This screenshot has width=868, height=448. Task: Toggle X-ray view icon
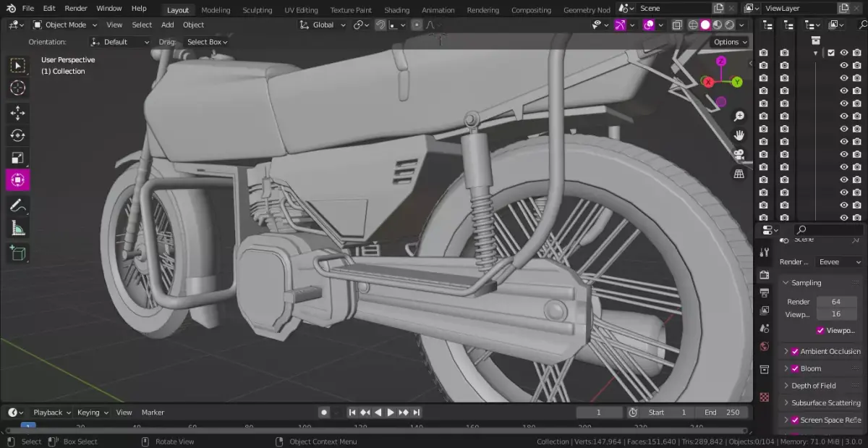coord(676,25)
